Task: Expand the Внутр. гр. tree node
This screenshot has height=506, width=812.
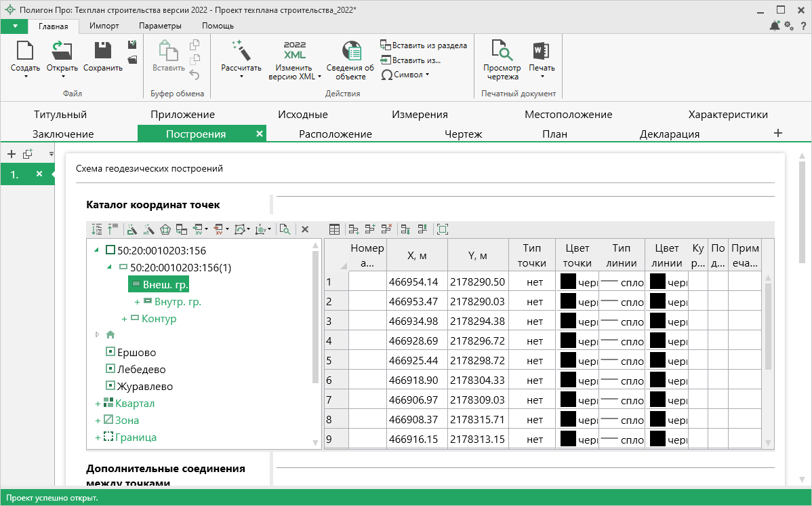Action: 137,302
